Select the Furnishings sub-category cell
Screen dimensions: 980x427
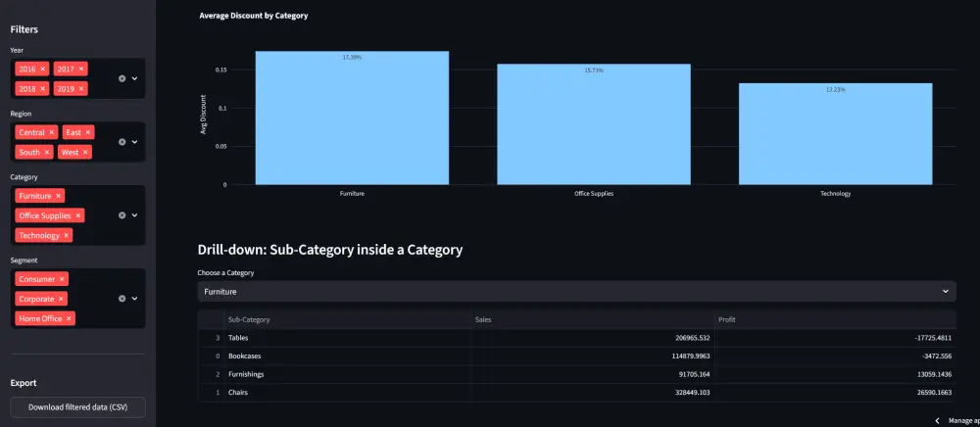[x=348, y=374]
